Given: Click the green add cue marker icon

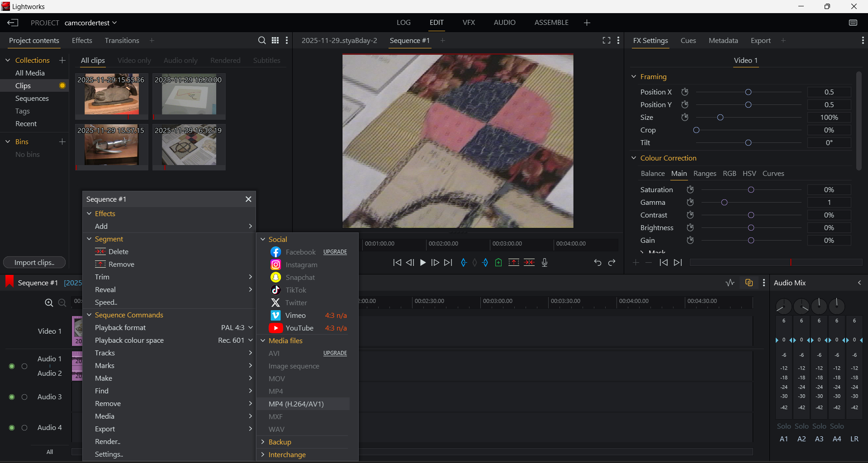Looking at the screenshot, I should tap(498, 263).
